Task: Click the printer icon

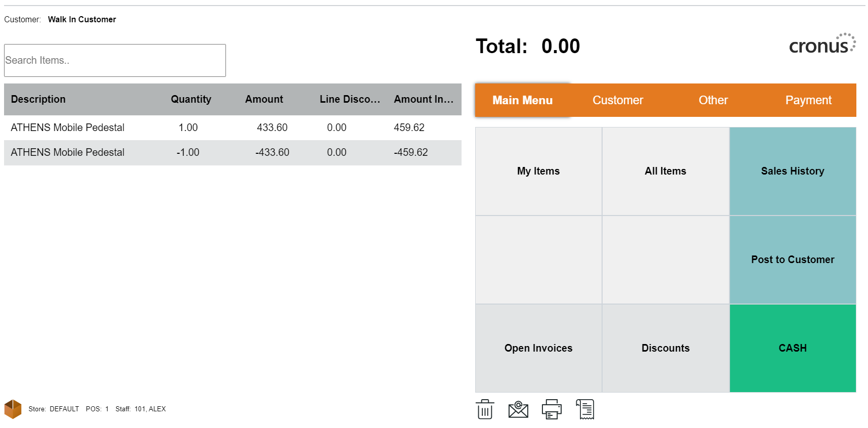Action: click(x=552, y=409)
